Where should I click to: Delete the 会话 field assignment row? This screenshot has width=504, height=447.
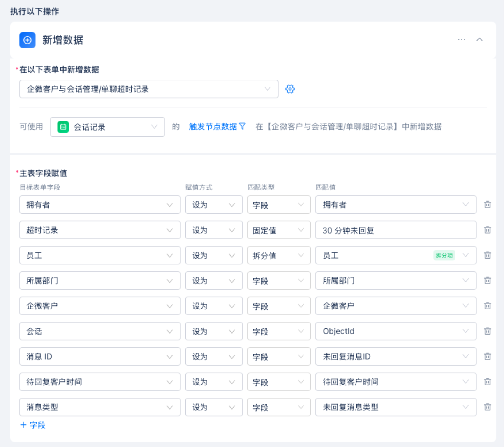point(487,331)
